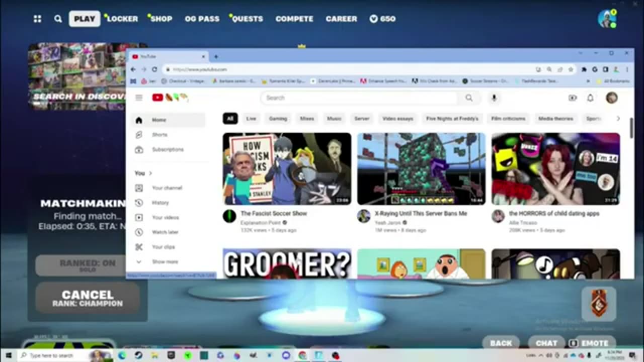Open the CAREER tab
644x362 pixels.
(341, 19)
